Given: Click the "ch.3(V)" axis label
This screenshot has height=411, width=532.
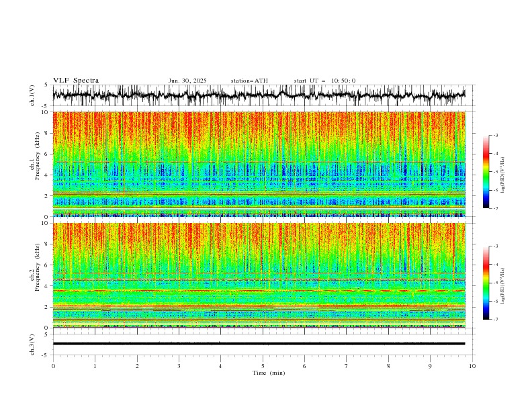Looking at the screenshot, I should [32, 345].
